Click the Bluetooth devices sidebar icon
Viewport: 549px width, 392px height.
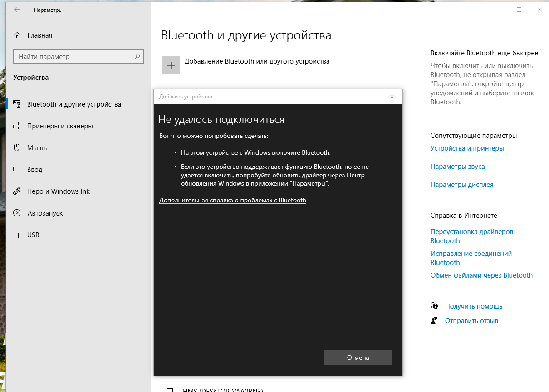(17, 104)
